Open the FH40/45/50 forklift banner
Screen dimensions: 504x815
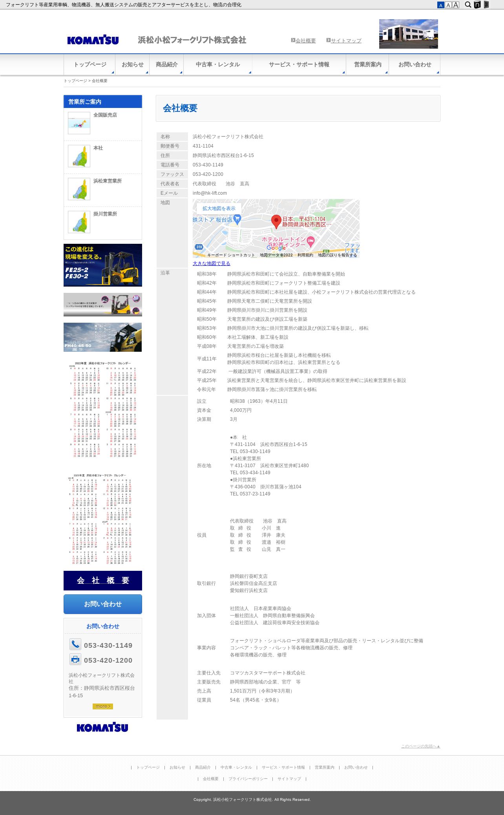tap(103, 337)
